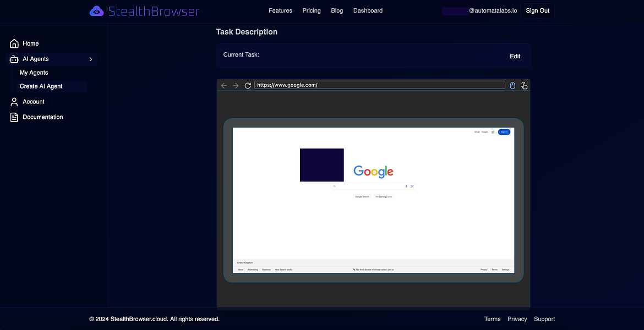Open the Google apps grid icon

click(492, 132)
